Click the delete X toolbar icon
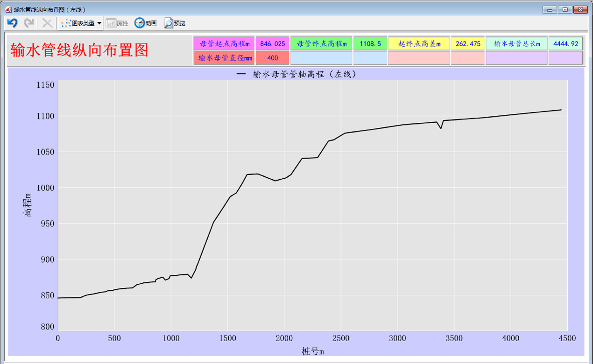Image resolution: width=593 pixels, height=364 pixels. click(47, 23)
